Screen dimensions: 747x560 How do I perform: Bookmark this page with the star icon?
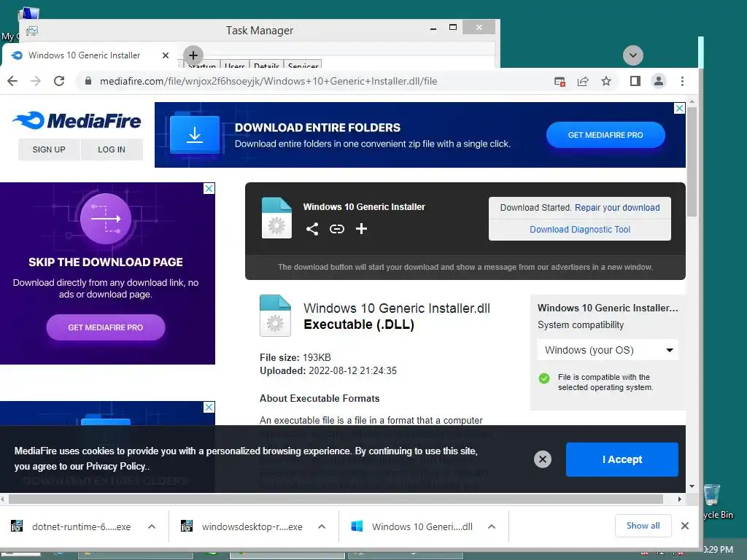pos(606,82)
